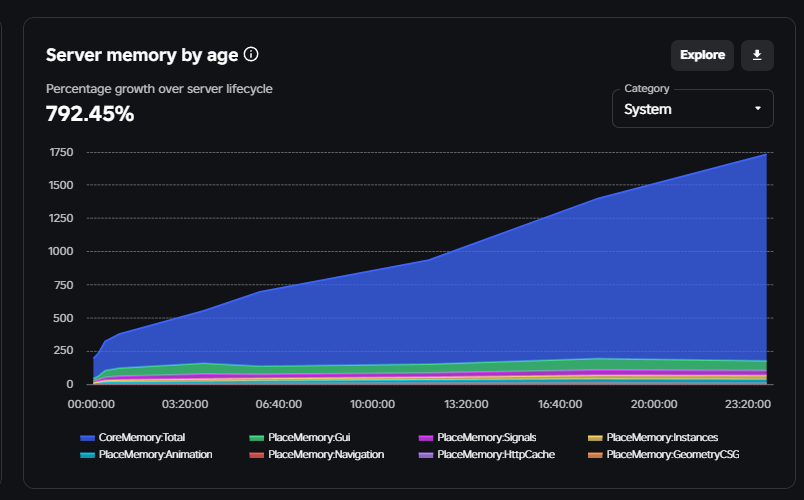Toggle the PlaceMemory:HttpCache legend series
The width and height of the screenshot is (804, 500).
487,454
